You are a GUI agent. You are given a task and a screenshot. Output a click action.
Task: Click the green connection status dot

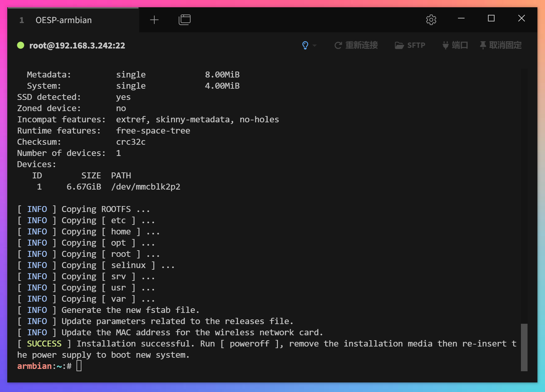[21, 45]
